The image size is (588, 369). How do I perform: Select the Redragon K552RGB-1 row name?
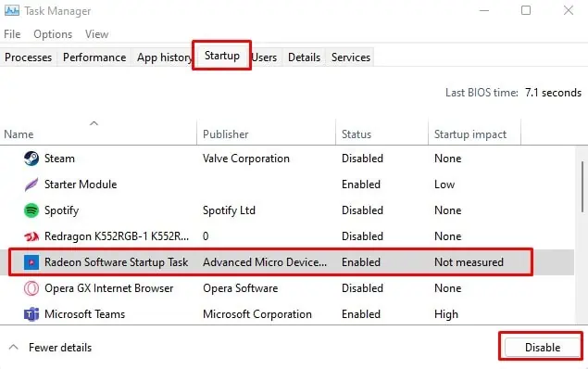coord(117,236)
